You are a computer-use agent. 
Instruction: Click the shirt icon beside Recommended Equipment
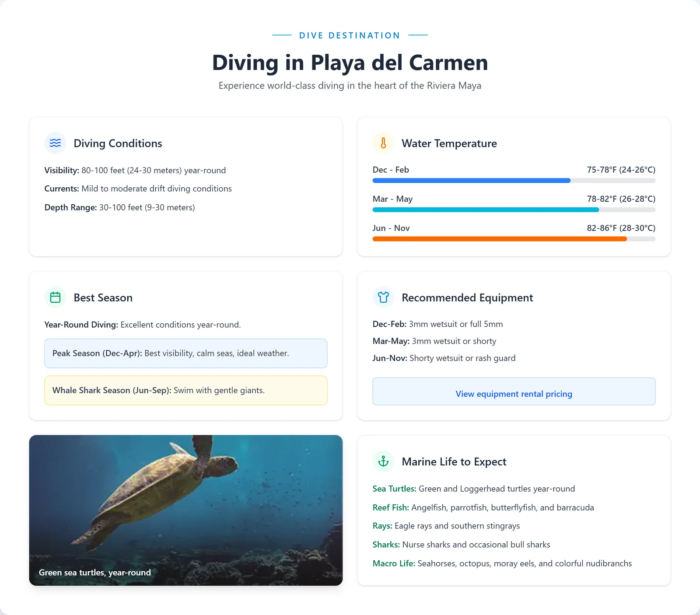click(383, 297)
